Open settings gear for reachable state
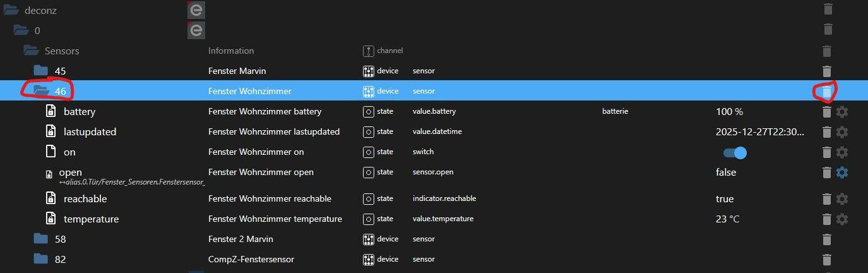The height and width of the screenshot is (273, 868). tap(841, 199)
